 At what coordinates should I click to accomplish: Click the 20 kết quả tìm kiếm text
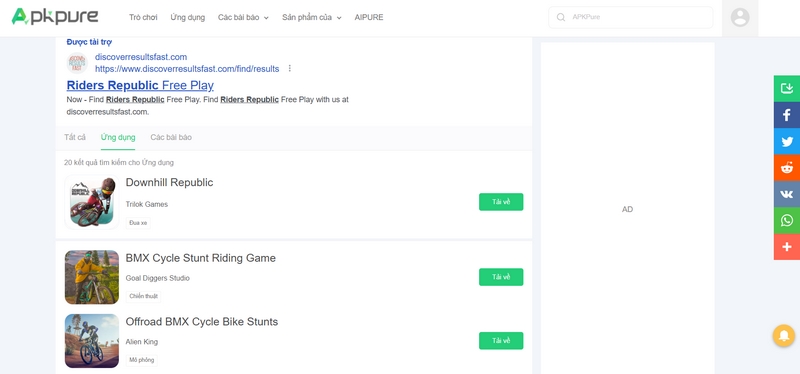(119, 163)
